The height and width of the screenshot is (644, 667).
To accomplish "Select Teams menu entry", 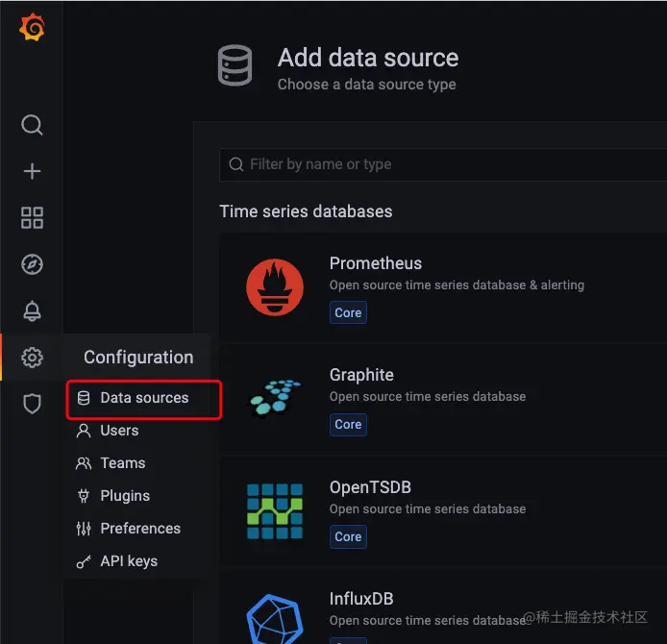I will tap(123, 463).
